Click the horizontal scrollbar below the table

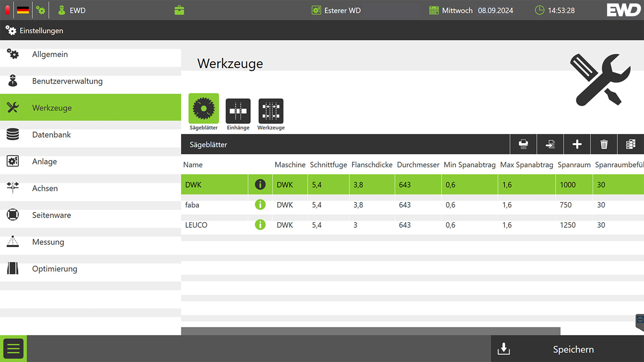tap(371, 331)
